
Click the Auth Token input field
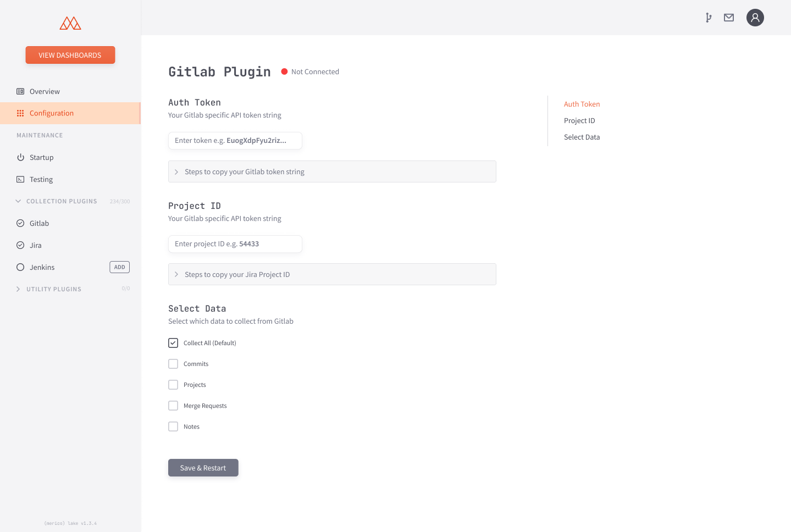point(235,141)
